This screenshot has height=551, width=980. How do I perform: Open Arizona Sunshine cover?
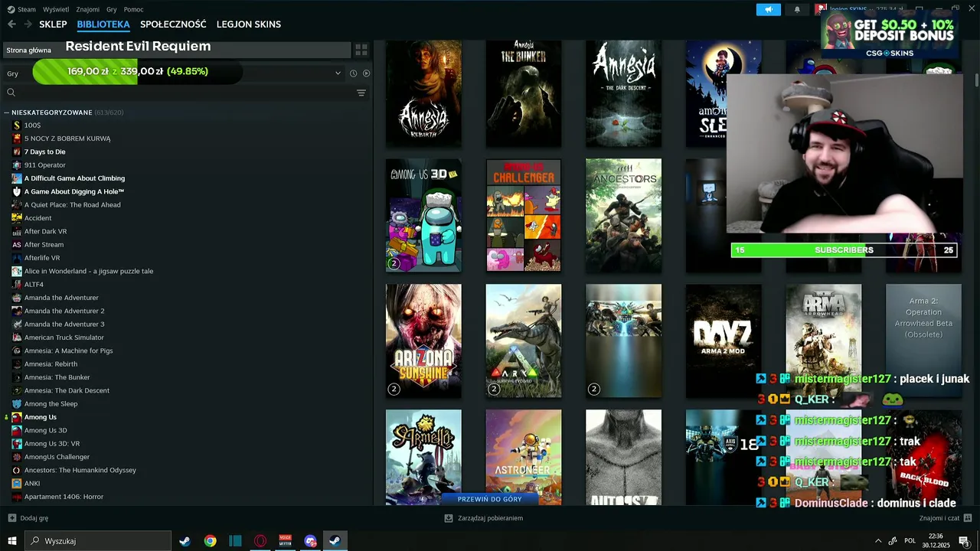[423, 341]
